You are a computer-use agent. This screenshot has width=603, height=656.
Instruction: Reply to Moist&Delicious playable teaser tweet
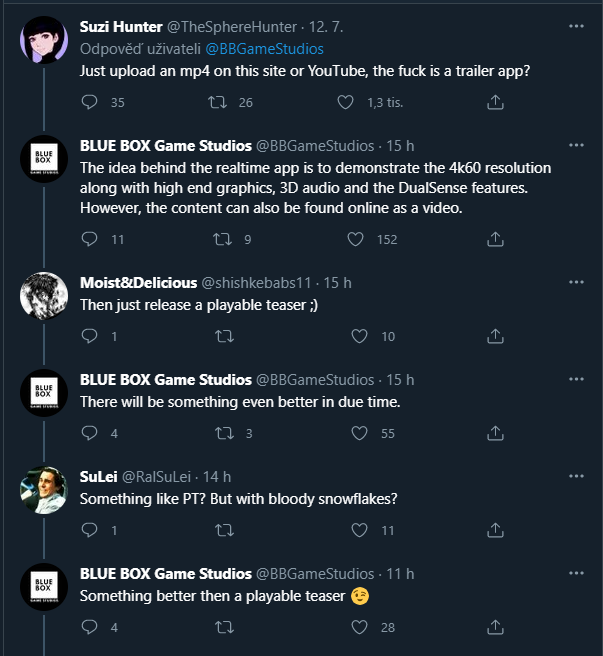(x=89, y=336)
